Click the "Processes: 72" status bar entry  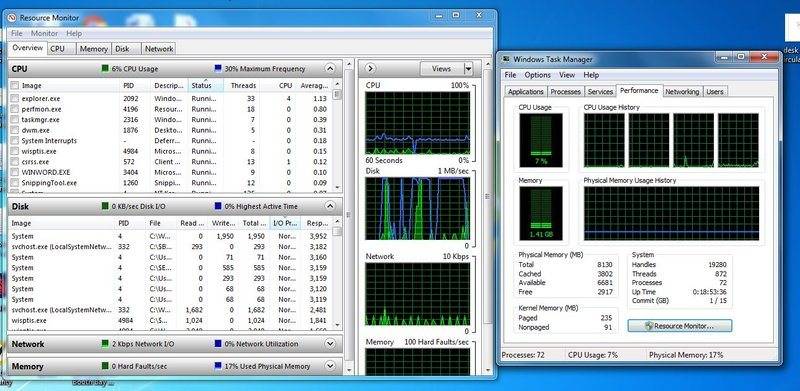tap(523, 355)
